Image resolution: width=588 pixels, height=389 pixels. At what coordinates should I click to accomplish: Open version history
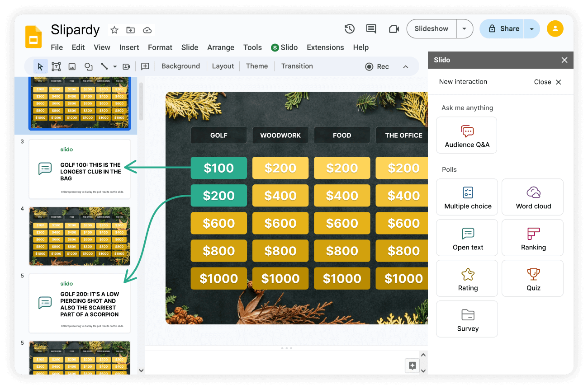349,28
